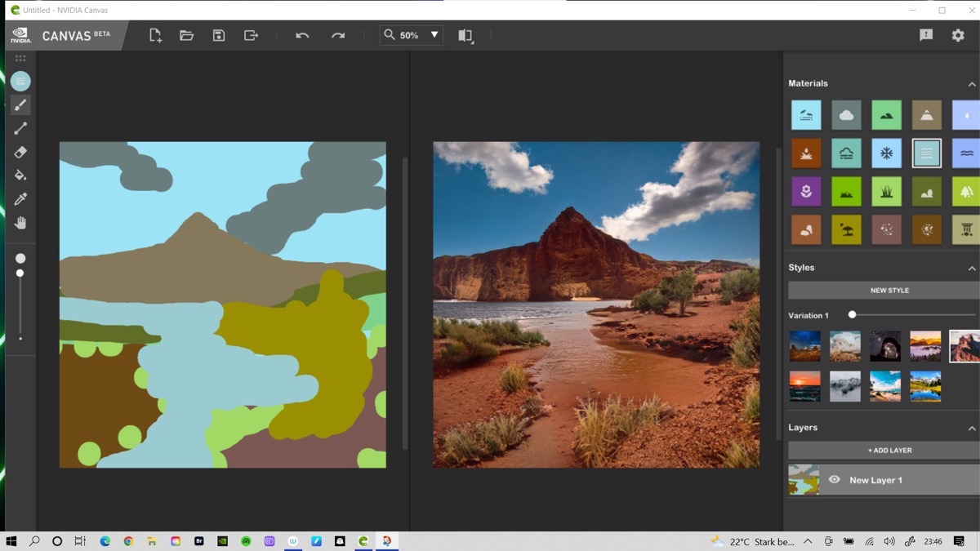Image resolution: width=980 pixels, height=551 pixels.
Task: Select the Eyedropper tool
Action: [x=20, y=199]
